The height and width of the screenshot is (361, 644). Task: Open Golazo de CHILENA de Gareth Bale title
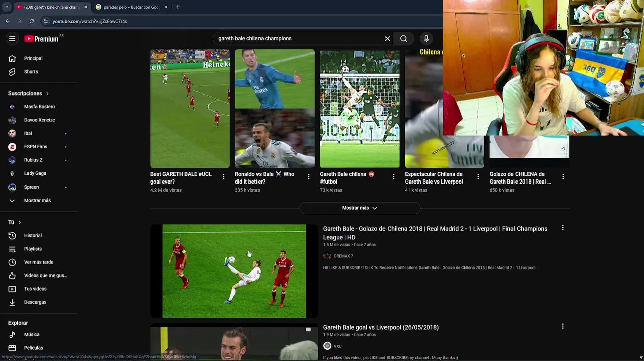pos(520,178)
